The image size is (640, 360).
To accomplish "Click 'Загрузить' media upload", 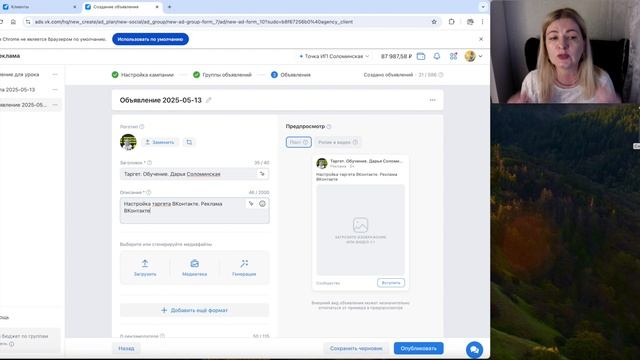I will point(145,268).
